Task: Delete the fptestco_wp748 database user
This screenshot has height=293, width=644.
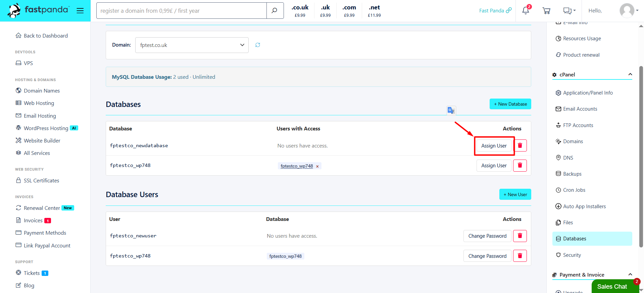Action: (x=520, y=256)
